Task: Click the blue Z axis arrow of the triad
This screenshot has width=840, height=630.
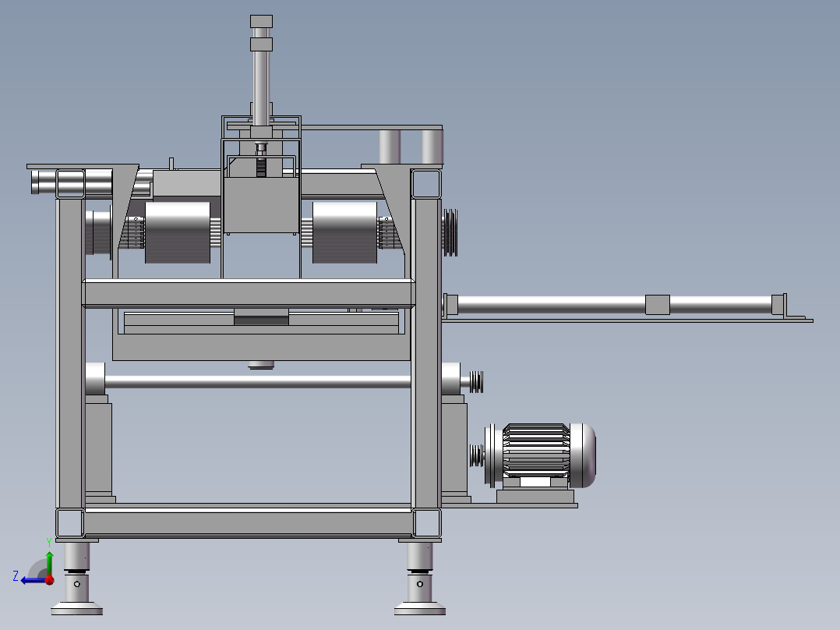Action: (x=32, y=580)
